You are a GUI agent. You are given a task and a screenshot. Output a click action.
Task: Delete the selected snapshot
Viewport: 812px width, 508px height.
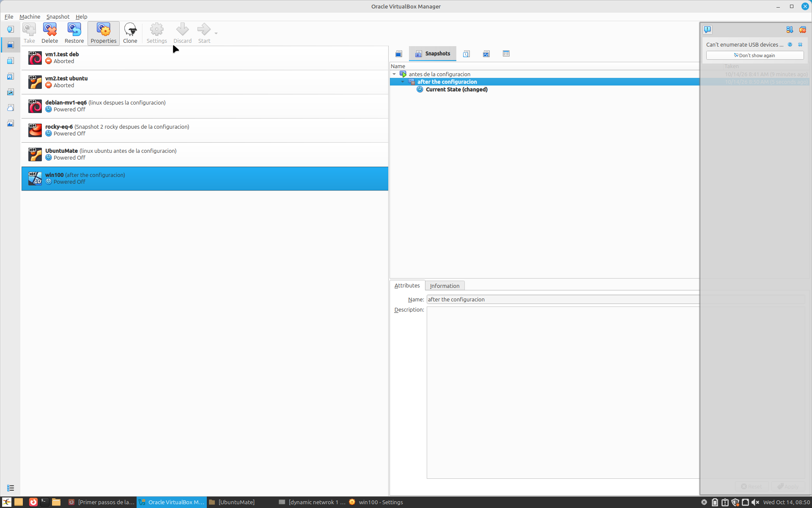point(49,33)
